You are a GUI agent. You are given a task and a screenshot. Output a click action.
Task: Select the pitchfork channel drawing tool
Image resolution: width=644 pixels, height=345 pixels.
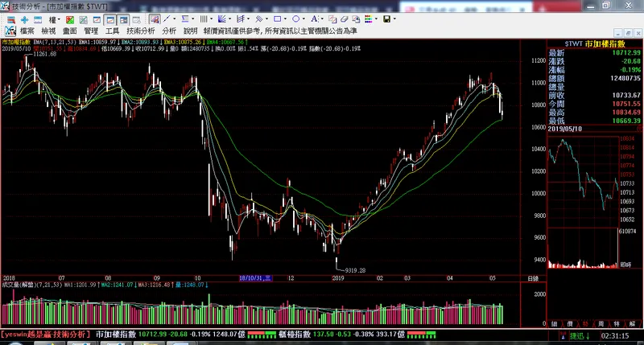(x=241, y=18)
